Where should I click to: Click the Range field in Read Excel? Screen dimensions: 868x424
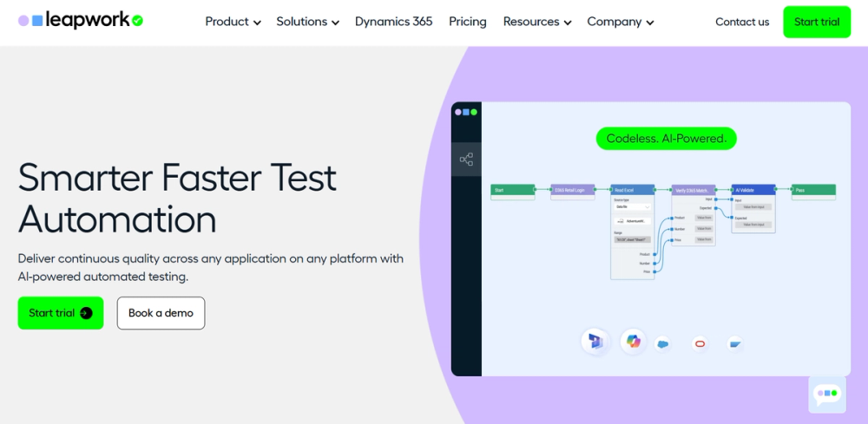point(632,239)
